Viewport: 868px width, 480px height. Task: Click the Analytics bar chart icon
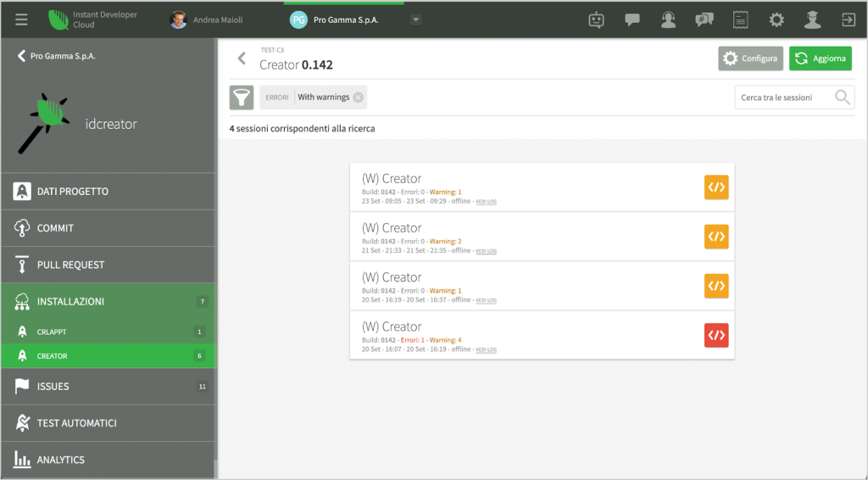(22, 460)
